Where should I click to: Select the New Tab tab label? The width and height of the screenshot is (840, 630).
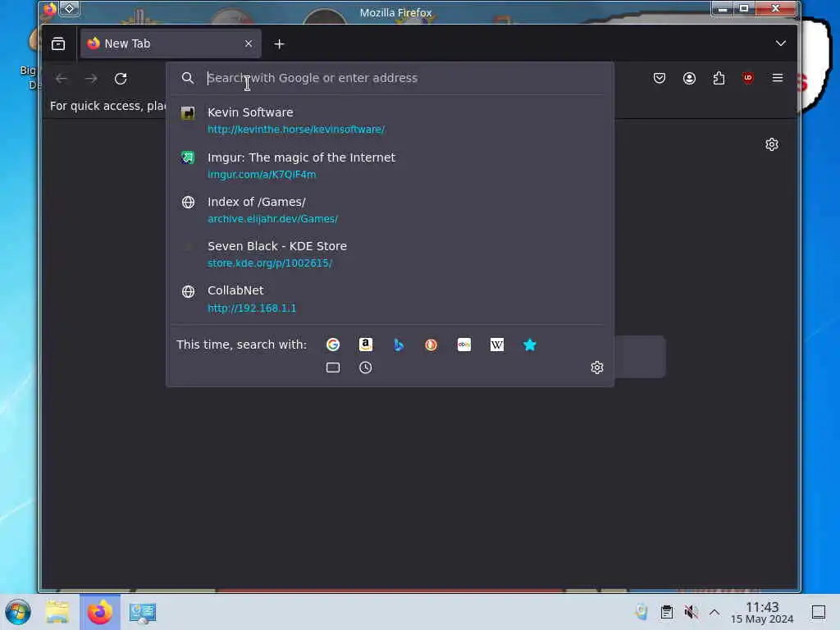[x=127, y=44]
